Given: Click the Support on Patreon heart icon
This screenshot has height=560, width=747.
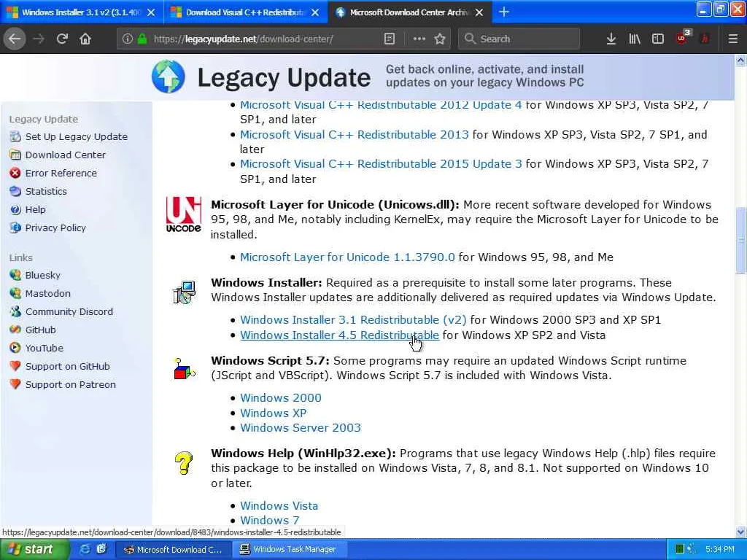Looking at the screenshot, I should (x=15, y=384).
